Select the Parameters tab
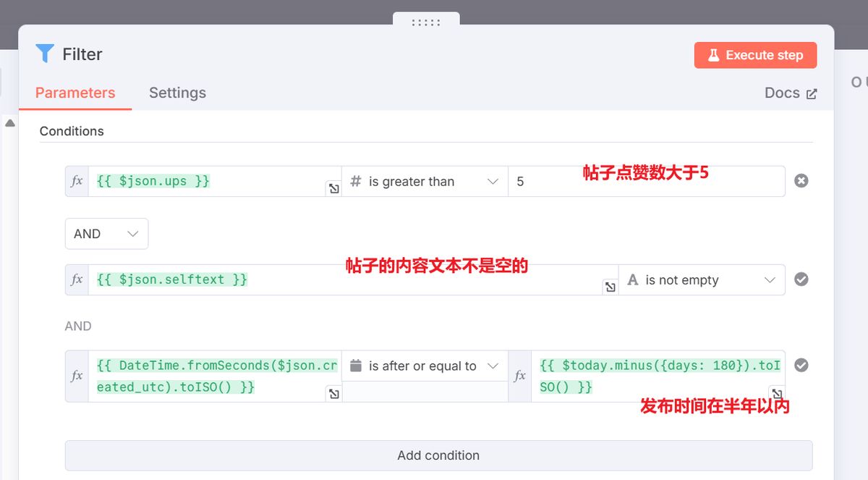The height and width of the screenshot is (480, 868). coord(75,93)
